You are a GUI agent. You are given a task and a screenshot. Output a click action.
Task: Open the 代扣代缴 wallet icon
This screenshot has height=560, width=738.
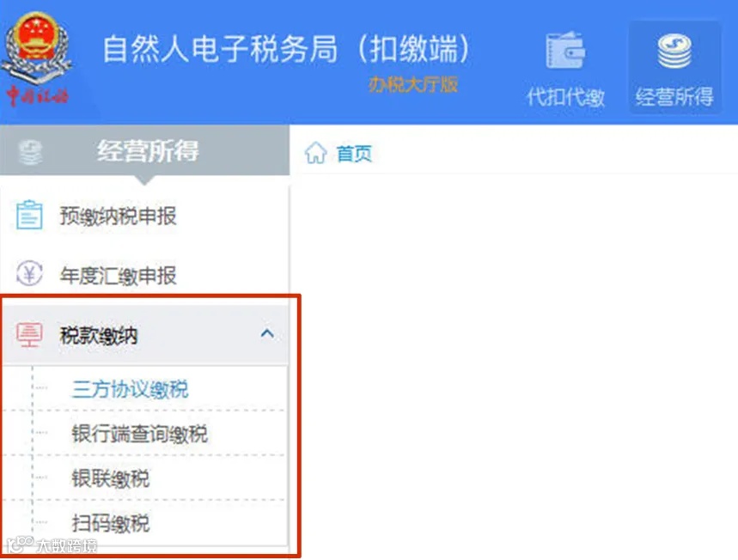click(565, 50)
